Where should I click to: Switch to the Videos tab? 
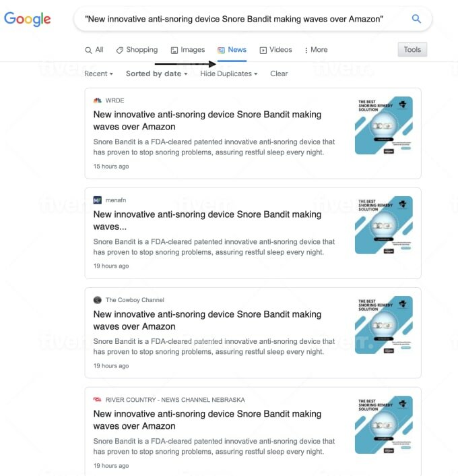[275, 50]
